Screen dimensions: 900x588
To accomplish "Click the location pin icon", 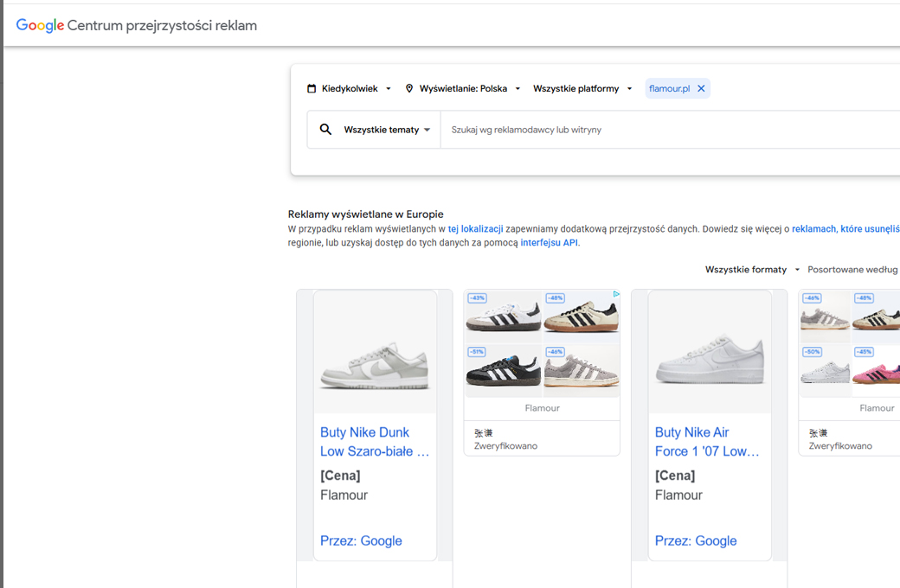I will tap(409, 88).
